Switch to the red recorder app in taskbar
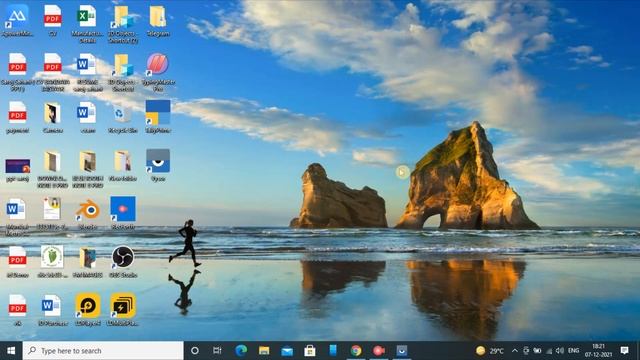Viewport: 640px width, 360px height. [x=379, y=351]
